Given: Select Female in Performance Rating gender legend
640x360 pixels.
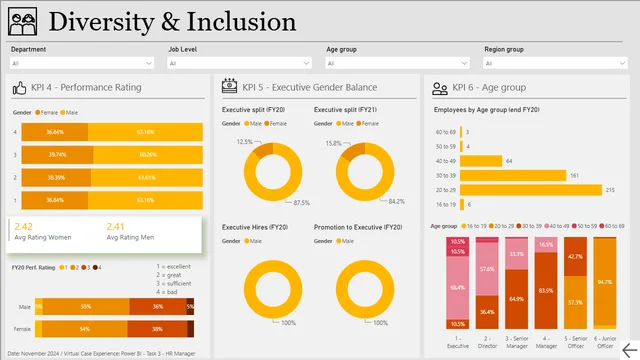Looking at the screenshot, I should (47, 113).
